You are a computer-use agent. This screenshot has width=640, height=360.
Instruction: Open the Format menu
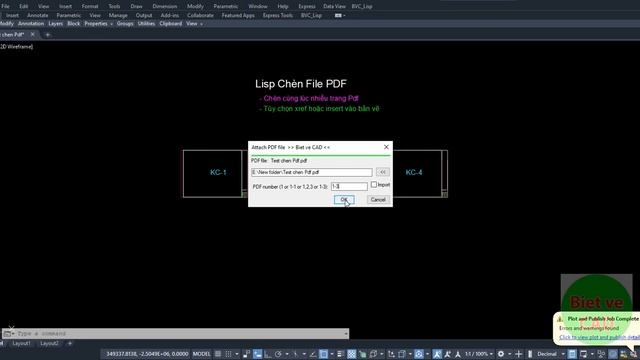click(90, 6)
